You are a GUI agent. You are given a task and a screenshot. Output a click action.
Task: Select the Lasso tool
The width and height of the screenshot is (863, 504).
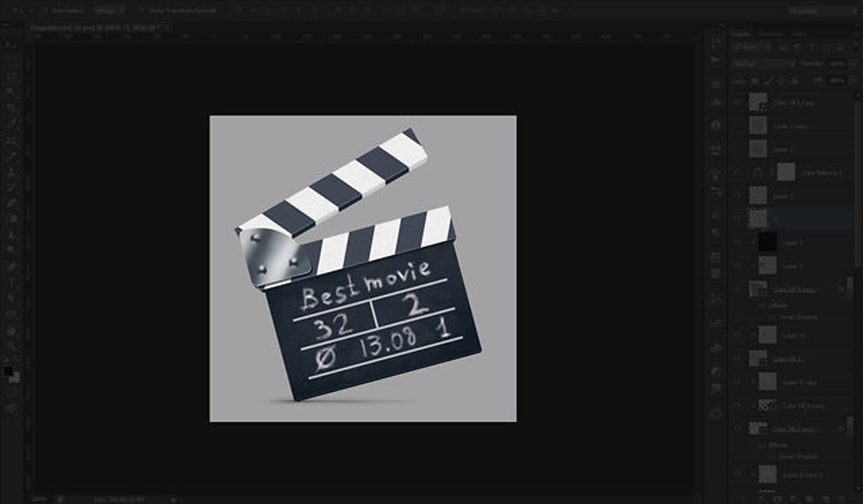pyautogui.click(x=11, y=77)
